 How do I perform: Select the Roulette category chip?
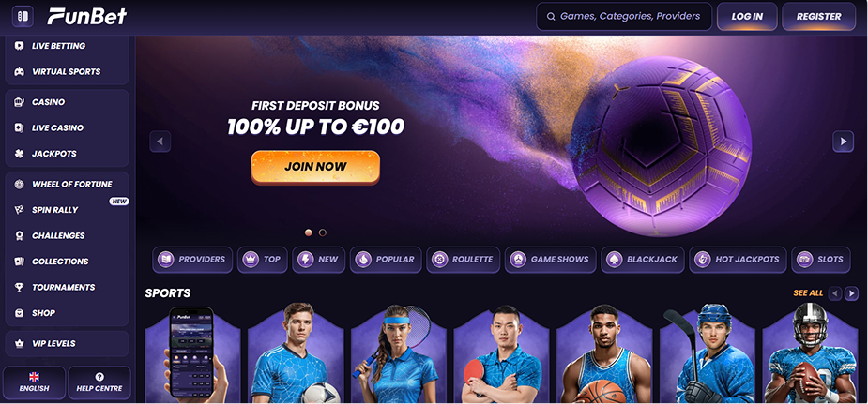463,260
